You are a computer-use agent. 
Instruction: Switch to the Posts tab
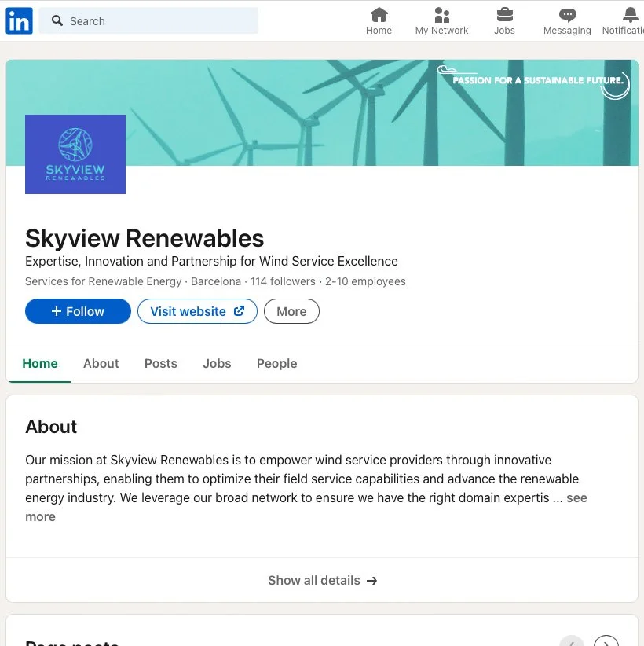tap(160, 363)
